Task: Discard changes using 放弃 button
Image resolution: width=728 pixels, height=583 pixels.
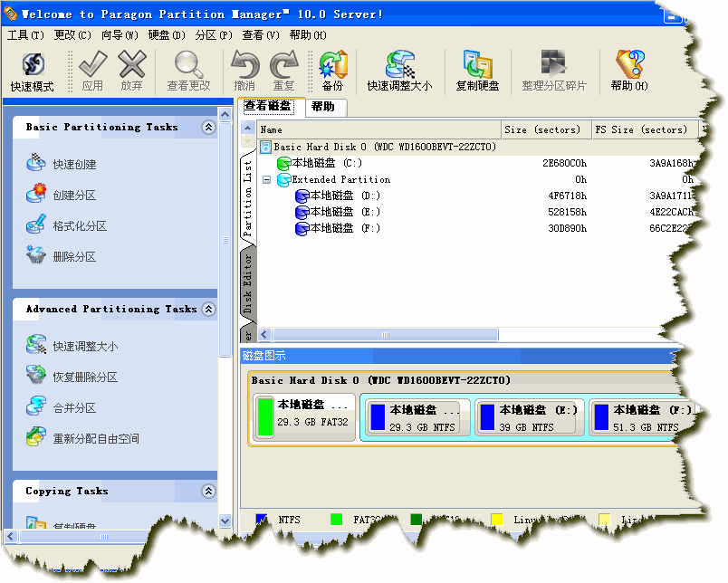Action: tap(132, 72)
